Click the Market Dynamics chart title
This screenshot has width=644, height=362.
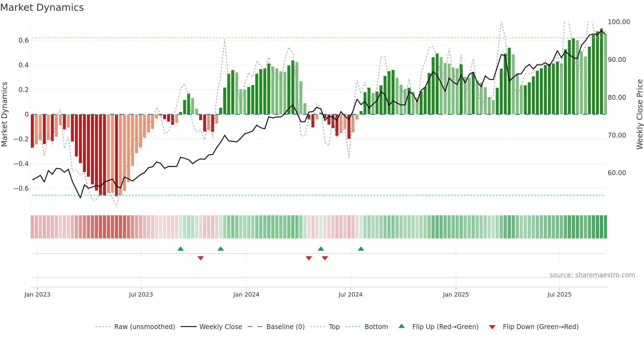pyautogui.click(x=42, y=8)
